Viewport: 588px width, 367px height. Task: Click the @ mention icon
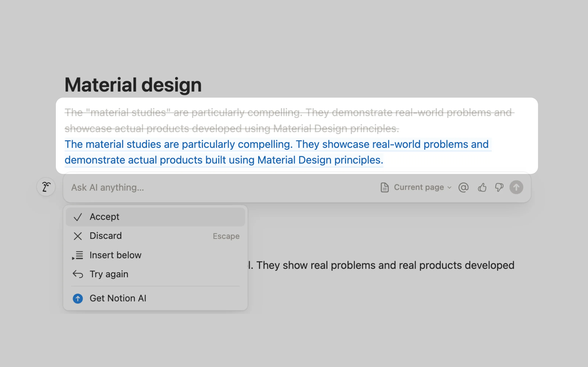click(x=463, y=187)
